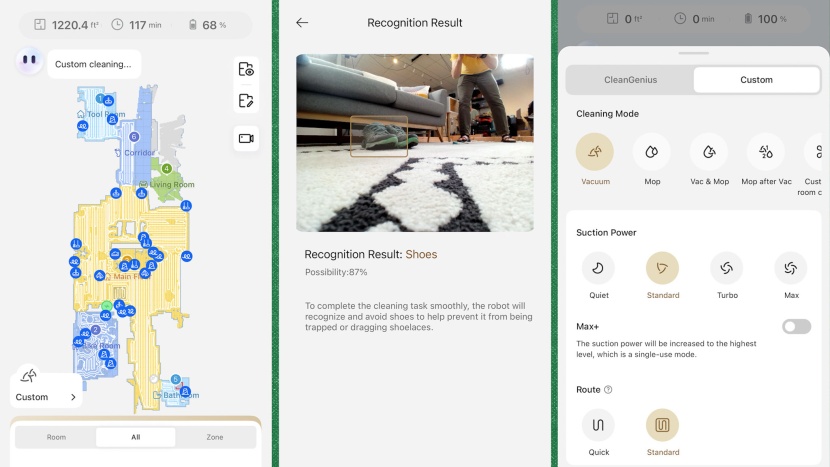This screenshot has width=830, height=467.
Task: Tap the sheet drag handle bar
Action: coord(694,53)
